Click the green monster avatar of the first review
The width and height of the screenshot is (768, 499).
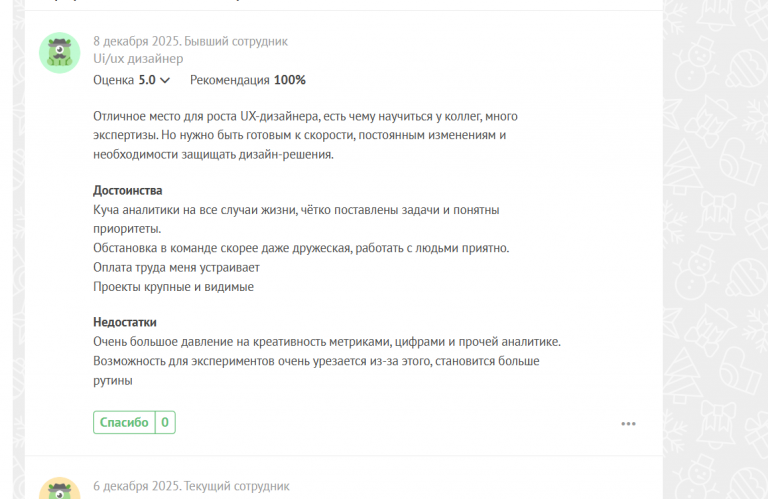(59, 52)
